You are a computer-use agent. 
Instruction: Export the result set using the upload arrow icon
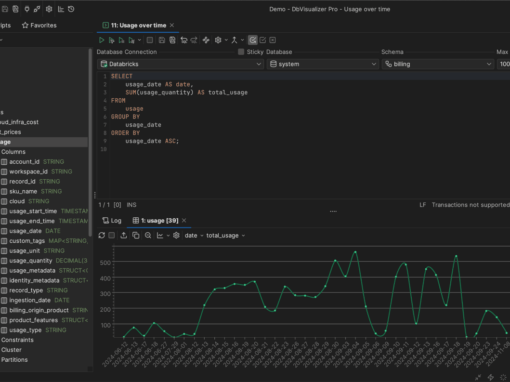(x=123, y=235)
